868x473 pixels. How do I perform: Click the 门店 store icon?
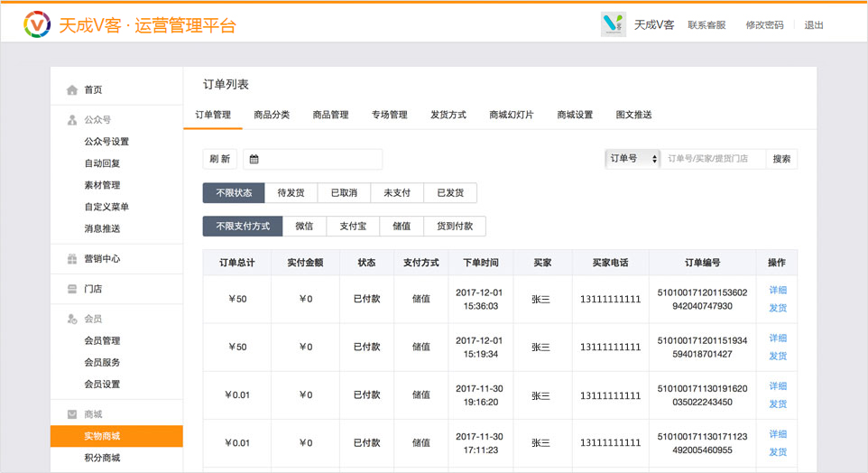click(x=72, y=289)
